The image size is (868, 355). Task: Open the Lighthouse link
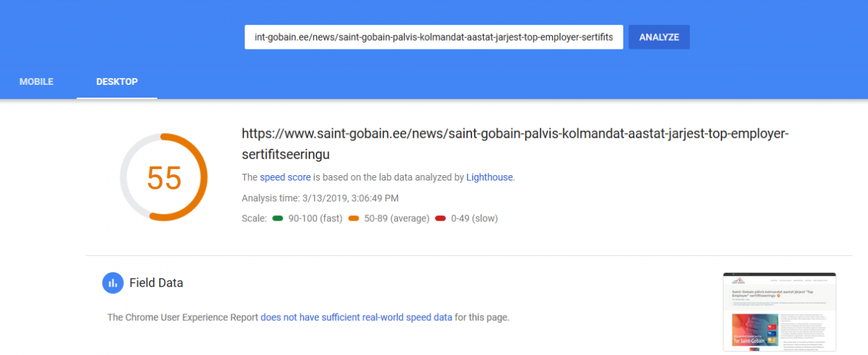(x=490, y=177)
